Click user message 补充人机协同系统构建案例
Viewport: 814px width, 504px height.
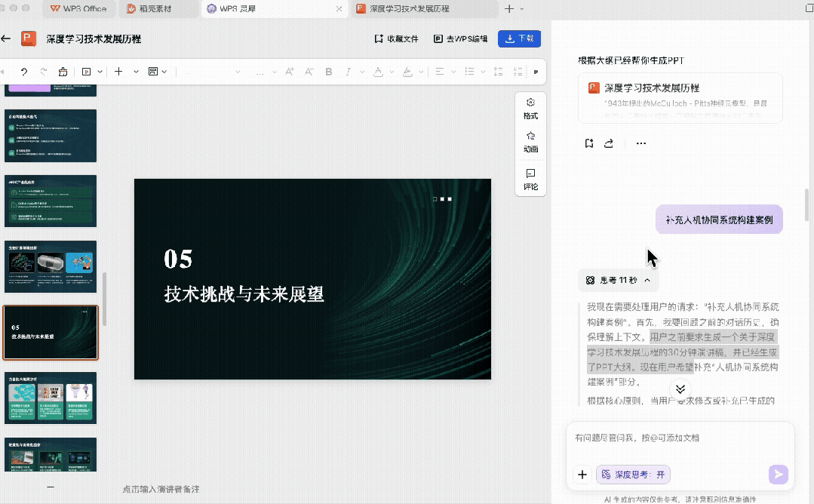tap(719, 220)
